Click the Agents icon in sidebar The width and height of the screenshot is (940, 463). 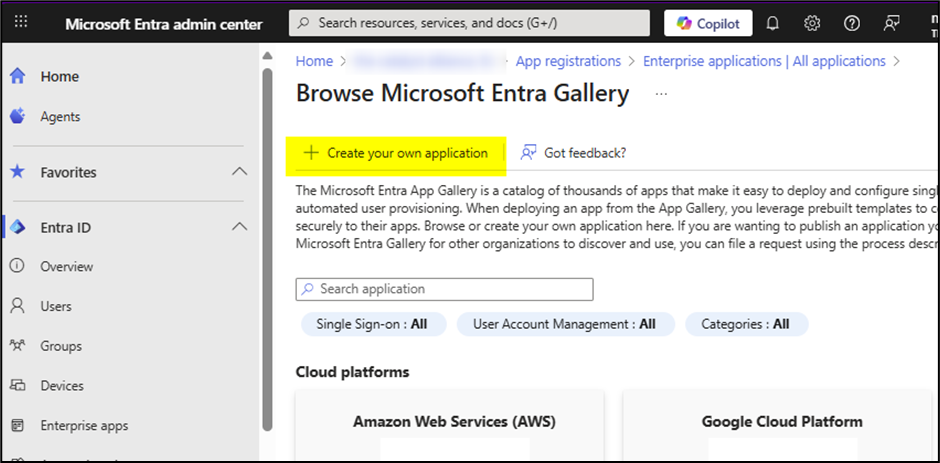[x=17, y=117]
